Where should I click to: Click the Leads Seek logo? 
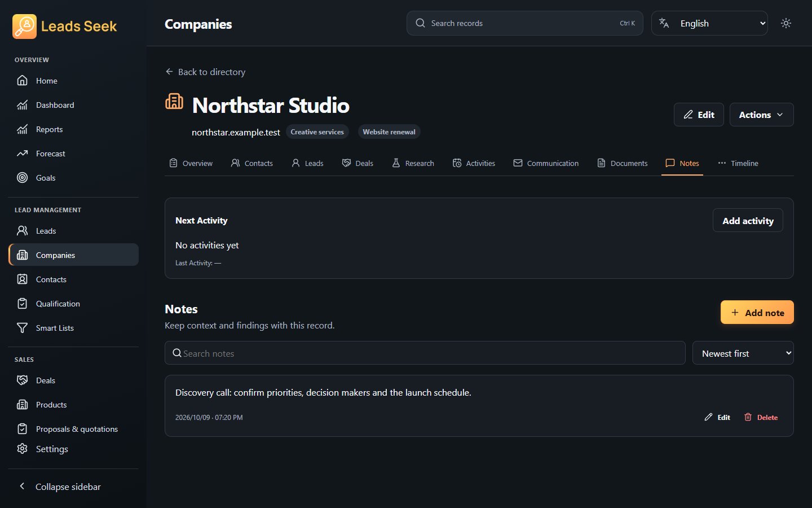65,26
